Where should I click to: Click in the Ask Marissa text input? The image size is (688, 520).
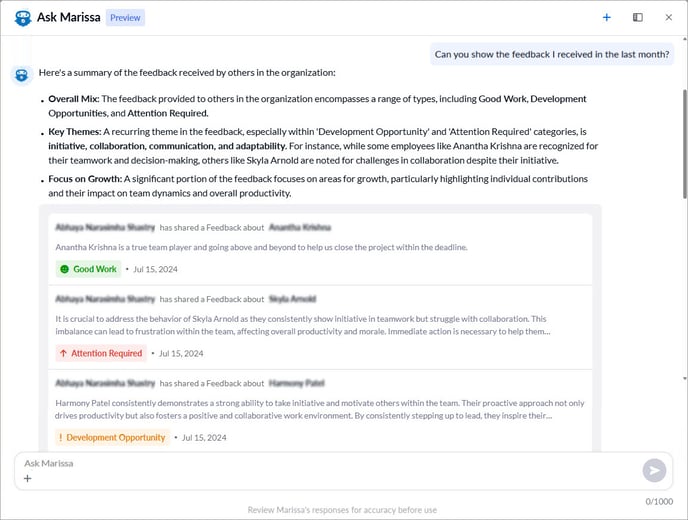(320, 463)
